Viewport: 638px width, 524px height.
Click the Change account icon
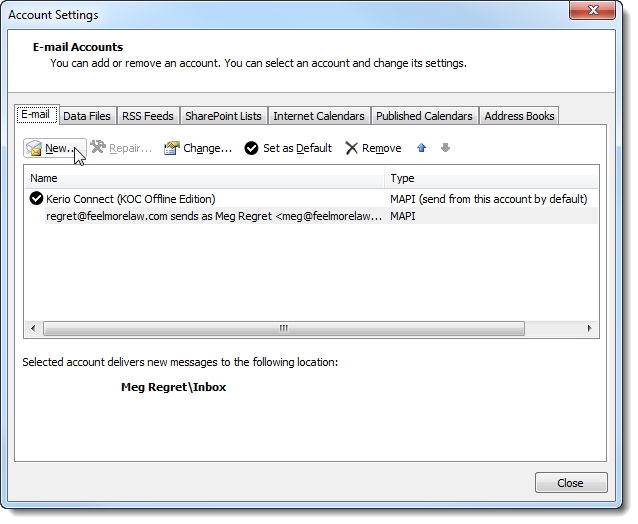coord(172,148)
